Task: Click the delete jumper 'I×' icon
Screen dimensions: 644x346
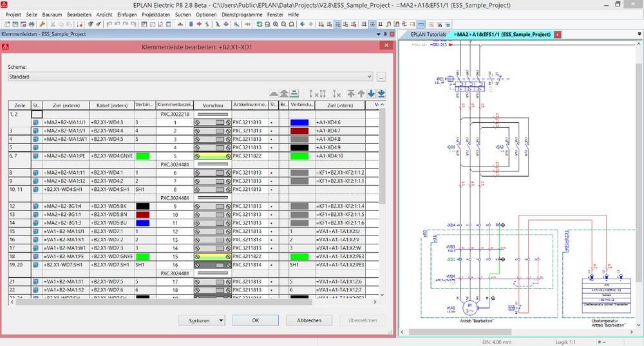Action: pyautogui.click(x=337, y=93)
